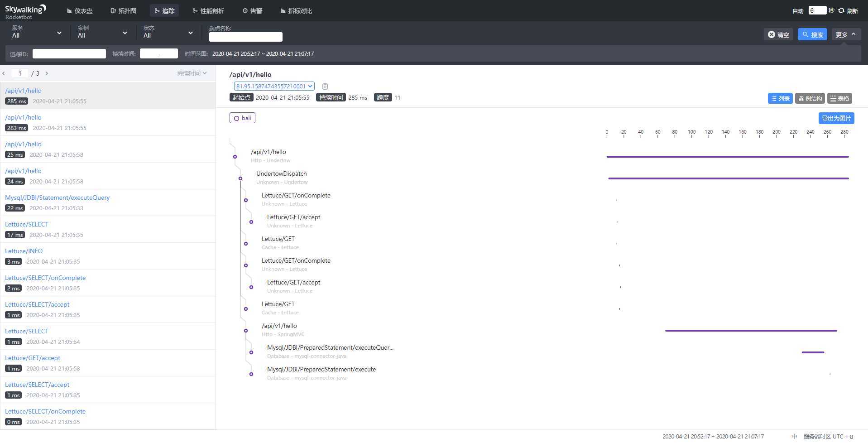
Task: Toggle the bali service legend filter
Action: pos(242,118)
